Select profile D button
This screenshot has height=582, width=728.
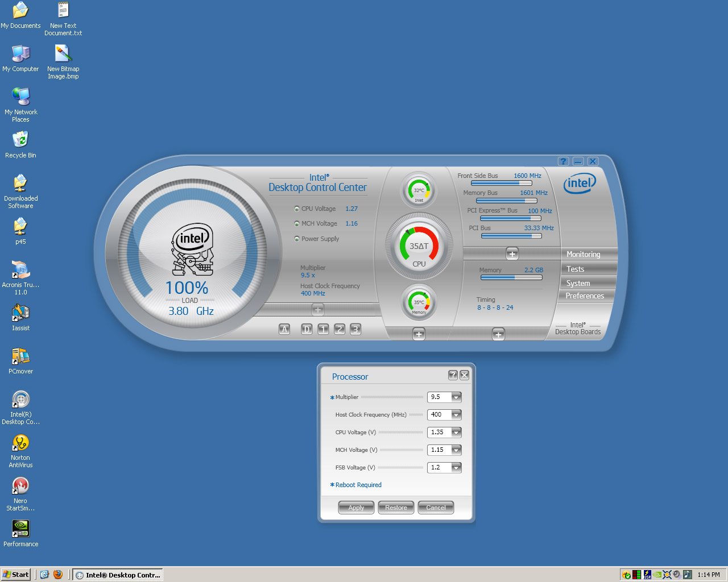point(307,329)
